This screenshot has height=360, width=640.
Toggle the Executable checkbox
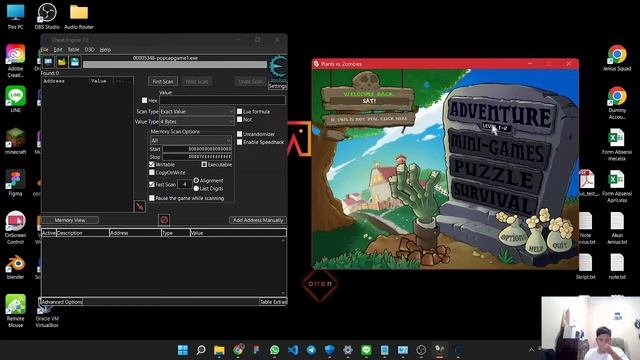(204, 164)
